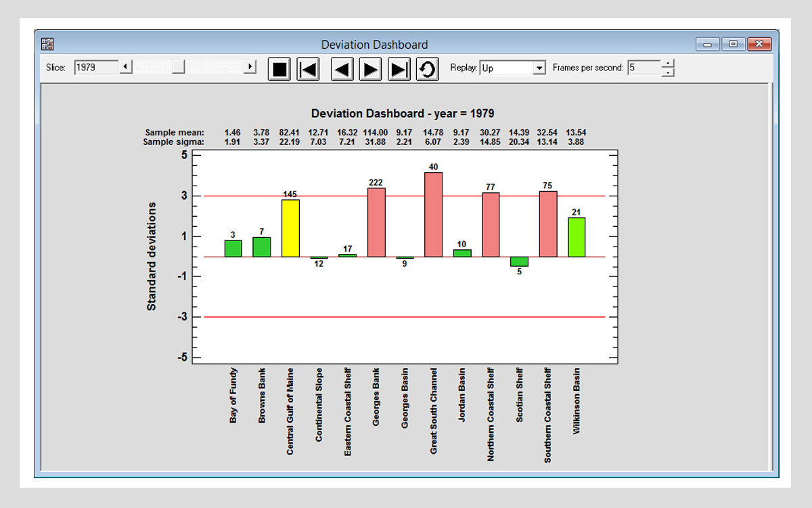
Task: Click the Frames per second value field
Action: (x=643, y=68)
